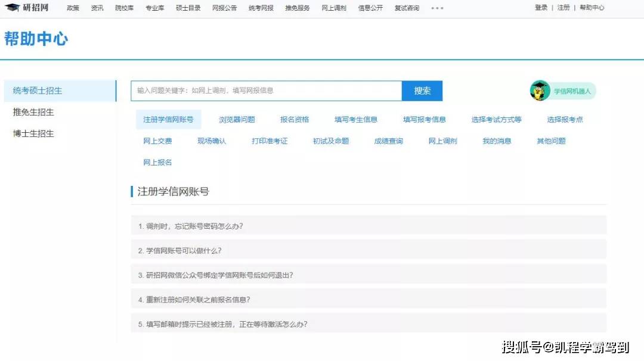Choose the 浏览器问题 topic tab

click(237, 120)
